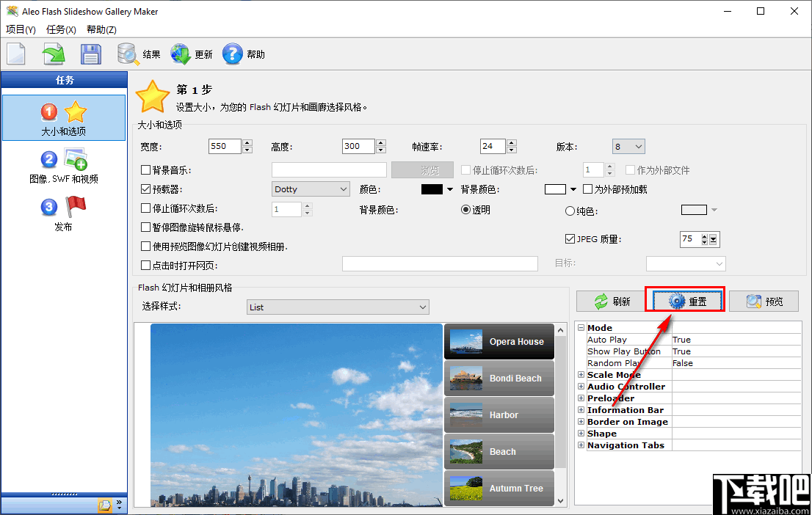812x515 pixels.
Task: Open the 帮助 toolbar icon
Action: pos(243,54)
